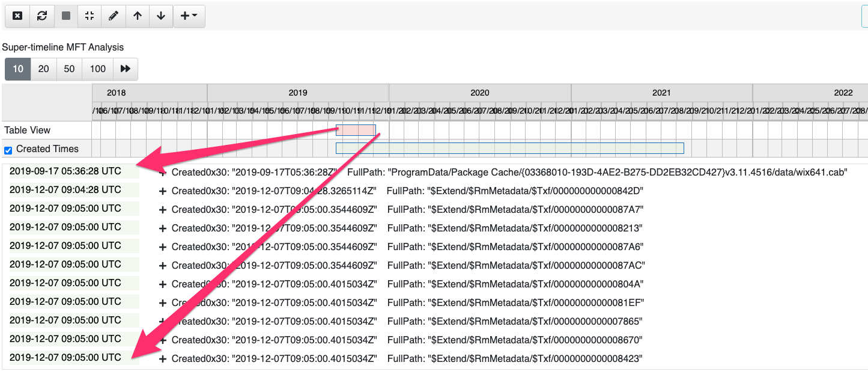Click the gray stop square icon
868x389 pixels.
pos(65,16)
